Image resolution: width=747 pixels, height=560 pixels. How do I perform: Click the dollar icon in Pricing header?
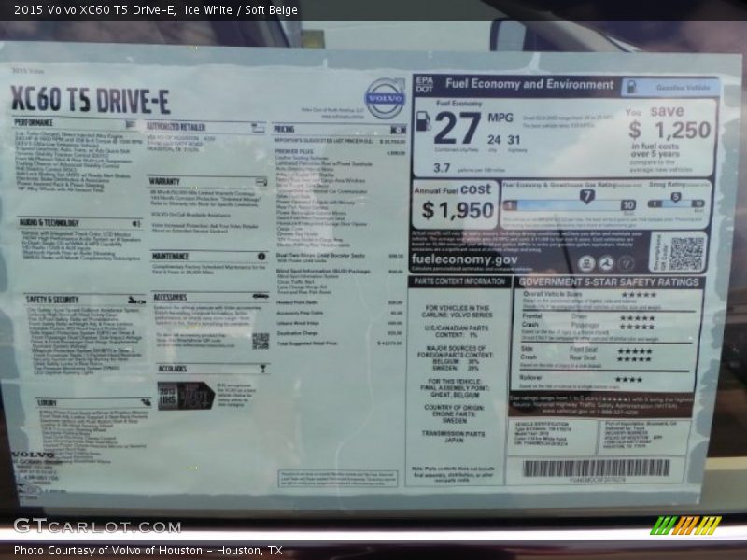(399, 130)
